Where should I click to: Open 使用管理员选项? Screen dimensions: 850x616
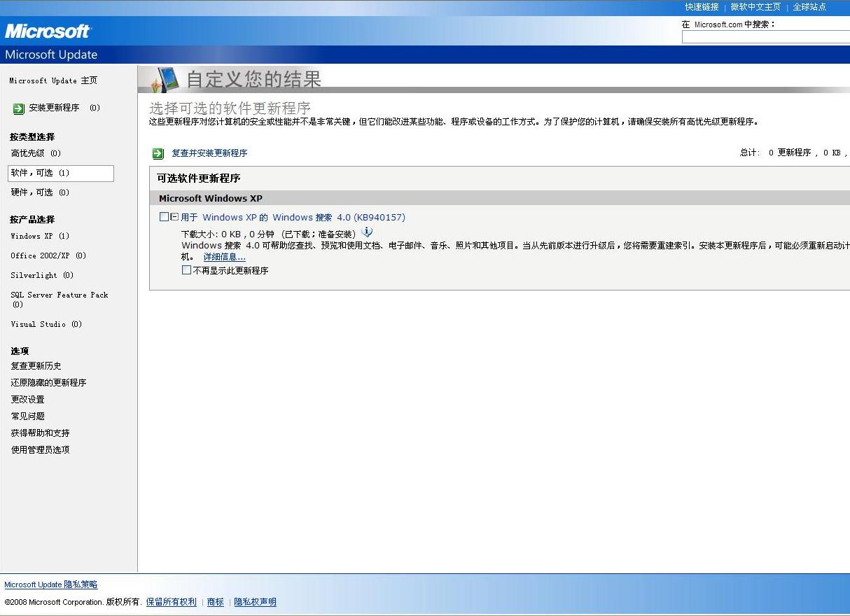click(40, 449)
